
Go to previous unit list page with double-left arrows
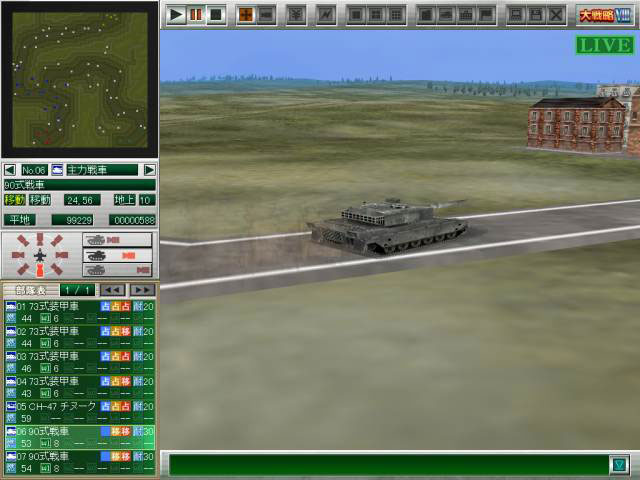click(113, 290)
